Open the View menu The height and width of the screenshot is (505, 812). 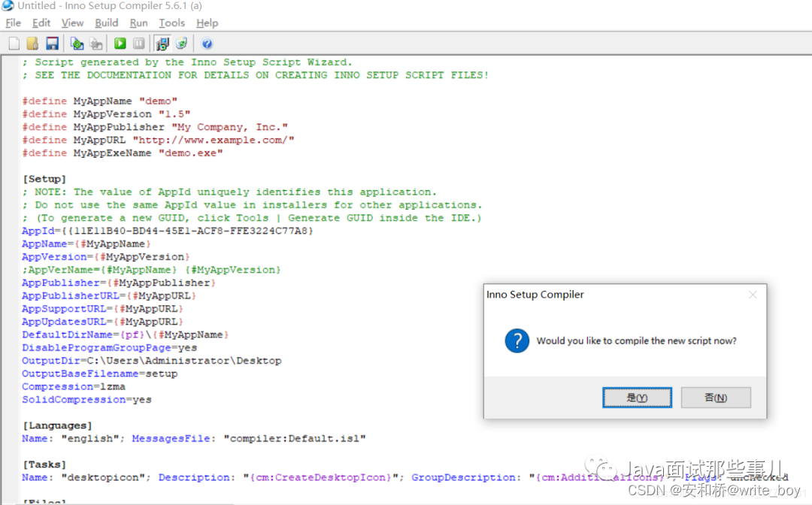coord(72,23)
